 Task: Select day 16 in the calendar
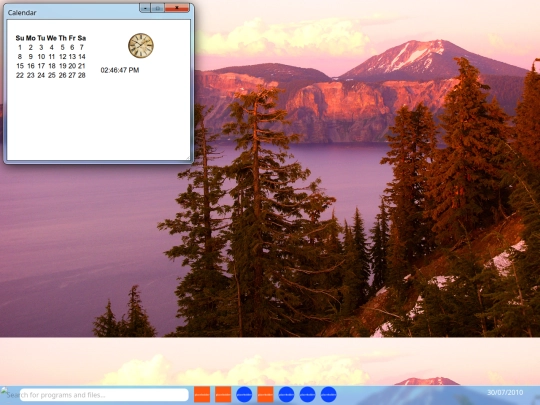point(31,66)
